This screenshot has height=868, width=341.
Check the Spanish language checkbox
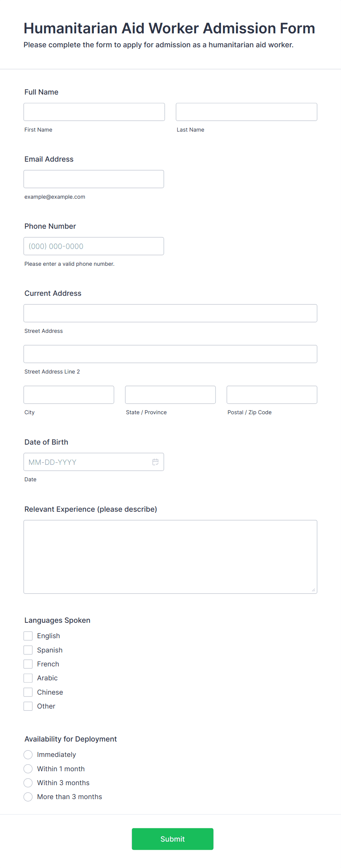click(28, 650)
